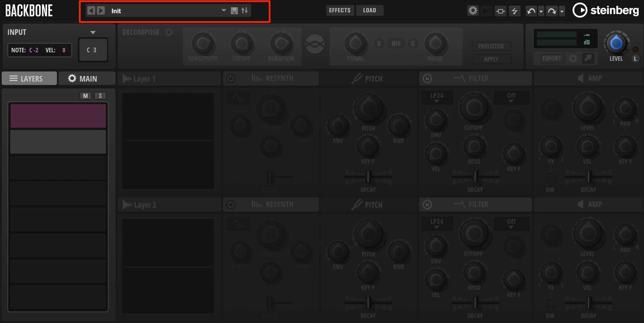This screenshot has height=323, width=644.
Task: Click the rectangle toolbar icon beside the bolt
Action: (500, 11)
